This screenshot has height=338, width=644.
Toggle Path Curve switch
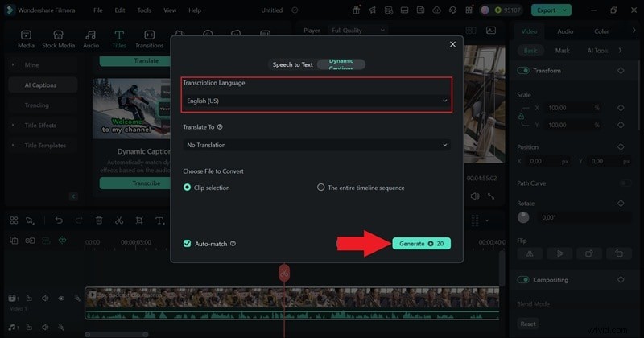click(625, 183)
